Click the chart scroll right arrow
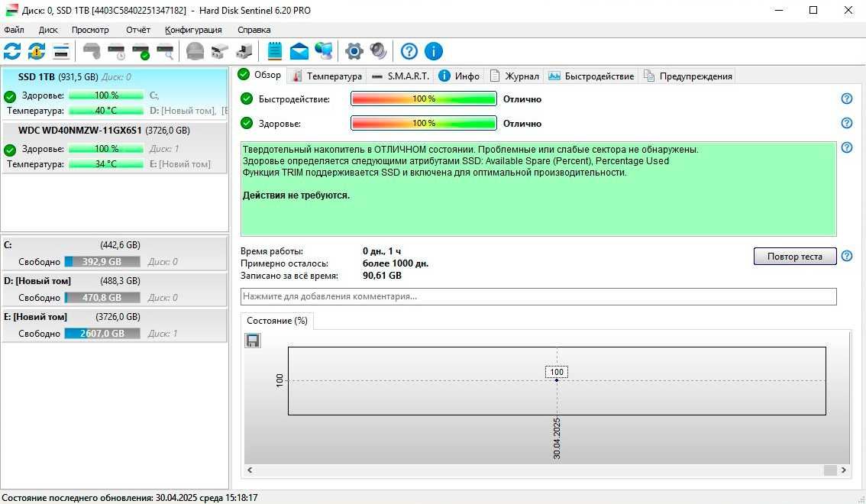The width and height of the screenshot is (866, 504). pos(843,470)
